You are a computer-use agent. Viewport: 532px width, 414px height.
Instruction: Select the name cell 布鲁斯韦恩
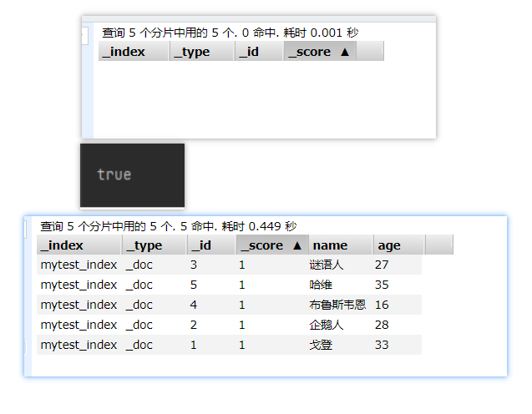click(337, 305)
